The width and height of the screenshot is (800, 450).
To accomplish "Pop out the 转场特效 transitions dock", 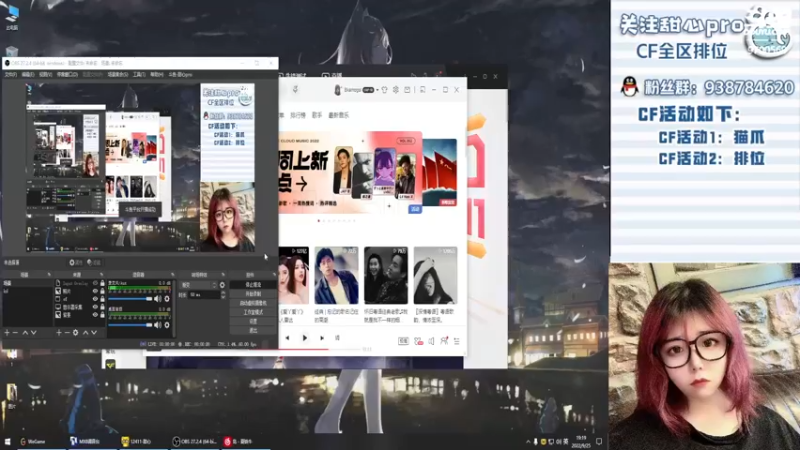I will [x=223, y=275].
